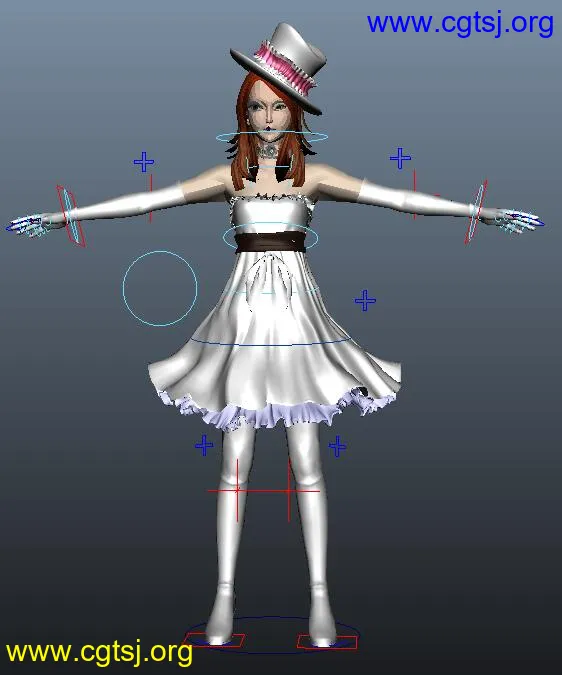Select the cyan waist ring controller

270,238
